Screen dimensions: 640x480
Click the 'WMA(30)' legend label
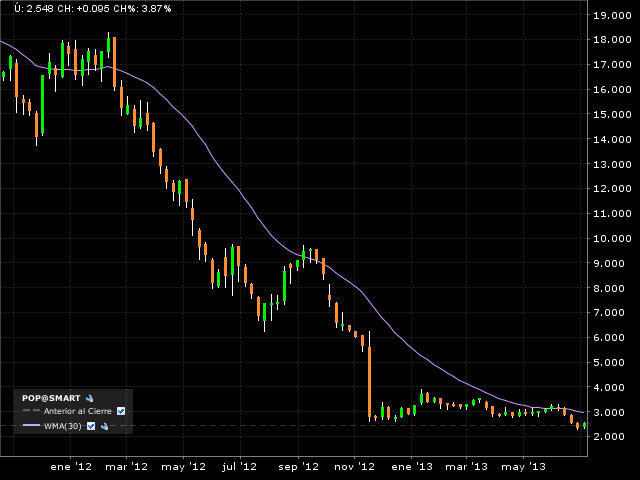[63, 426]
